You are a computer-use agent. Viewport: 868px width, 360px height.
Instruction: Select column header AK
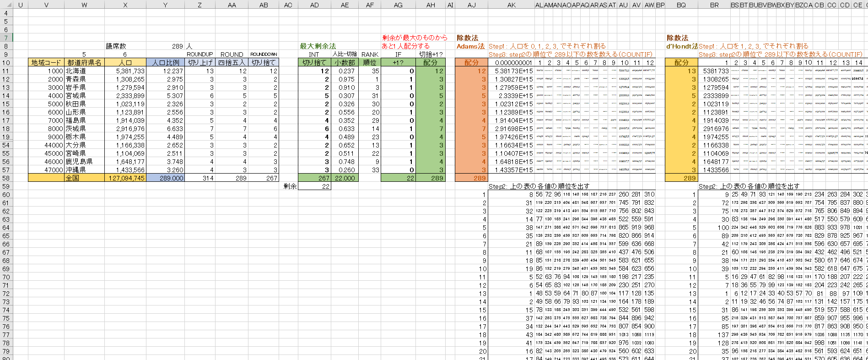(512, 5)
